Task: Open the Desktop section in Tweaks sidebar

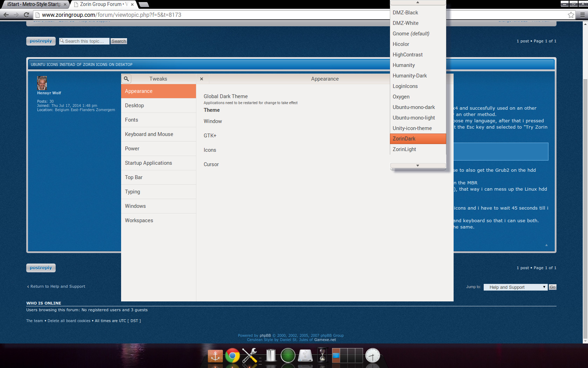Action: (x=134, y=105)
